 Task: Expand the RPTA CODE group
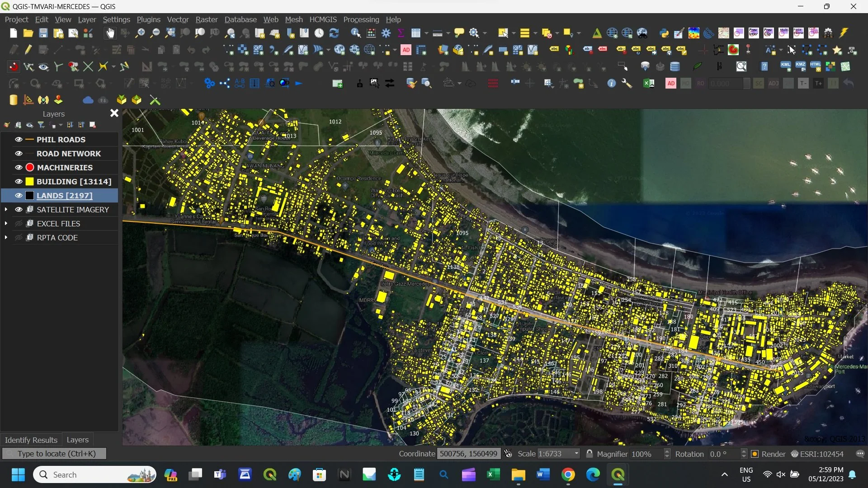pyautogui.click(x=6, y=238)
